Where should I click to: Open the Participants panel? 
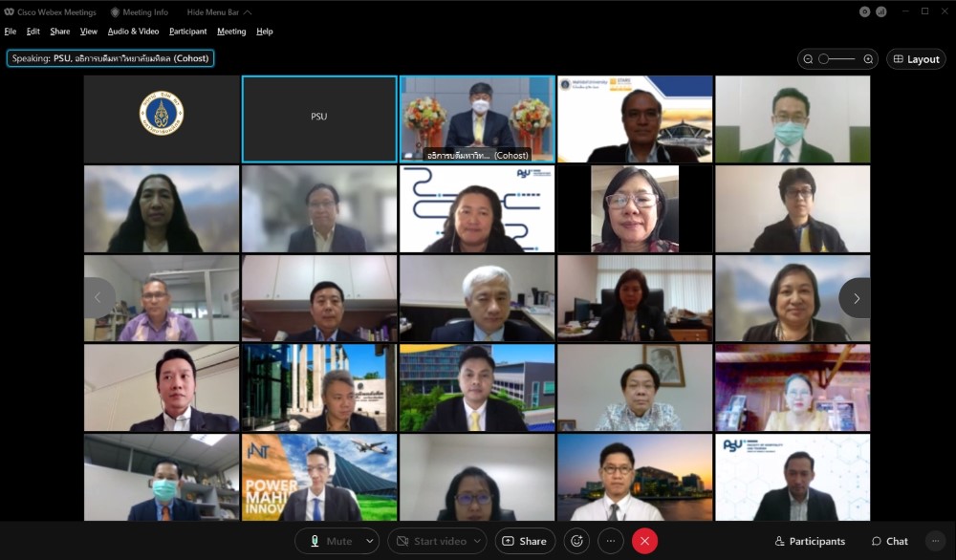809,541
